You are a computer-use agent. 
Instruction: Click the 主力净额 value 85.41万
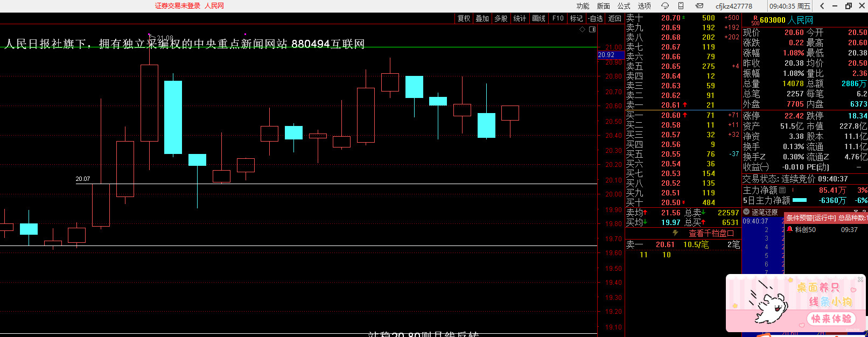click(832, 190)
